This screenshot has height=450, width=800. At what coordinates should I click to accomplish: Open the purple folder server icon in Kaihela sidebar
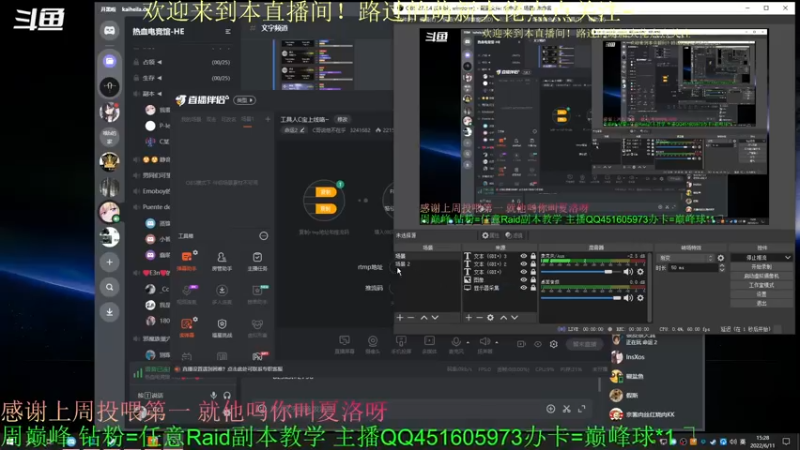point(109,61)
